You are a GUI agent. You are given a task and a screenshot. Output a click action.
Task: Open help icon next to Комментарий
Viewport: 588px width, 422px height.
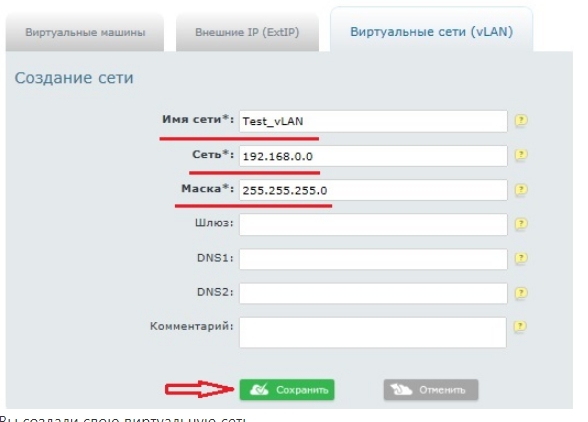pyautogui.click(x=520, y=326)
